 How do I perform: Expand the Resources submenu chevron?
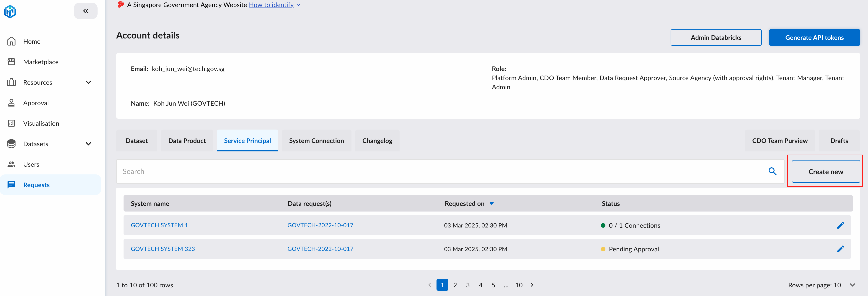tap(89, 82)
